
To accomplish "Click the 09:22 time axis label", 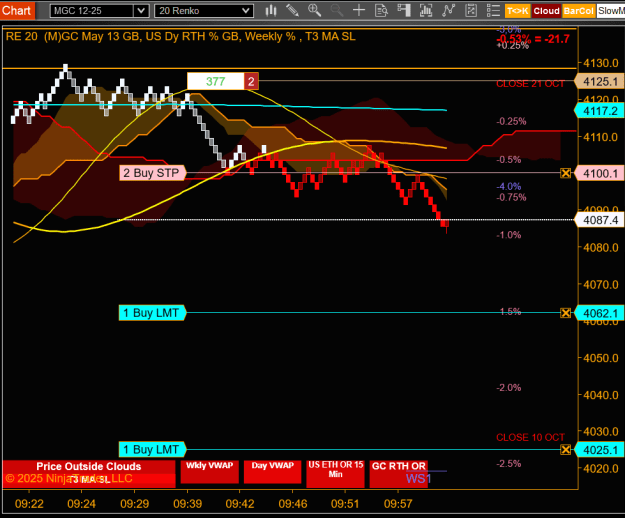I will 29,504.
